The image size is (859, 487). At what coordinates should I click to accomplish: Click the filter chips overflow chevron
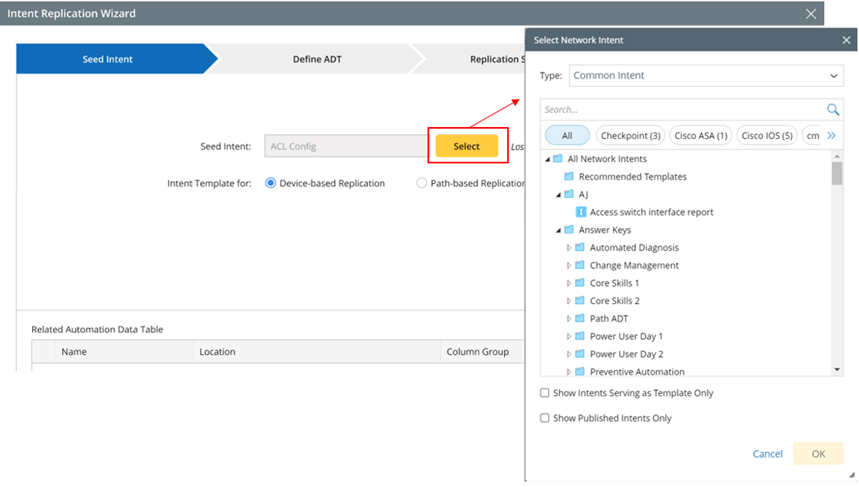(832, 136)
